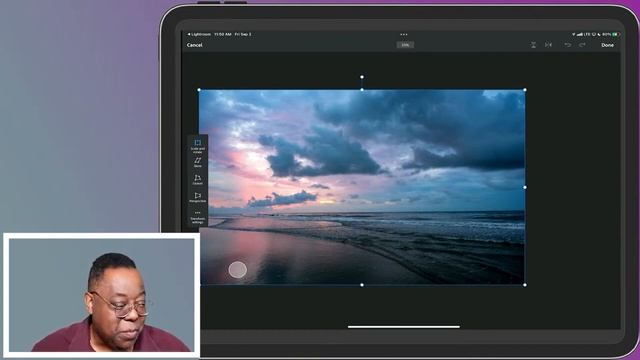Click the presenter webcam video inset

[102, 295]
